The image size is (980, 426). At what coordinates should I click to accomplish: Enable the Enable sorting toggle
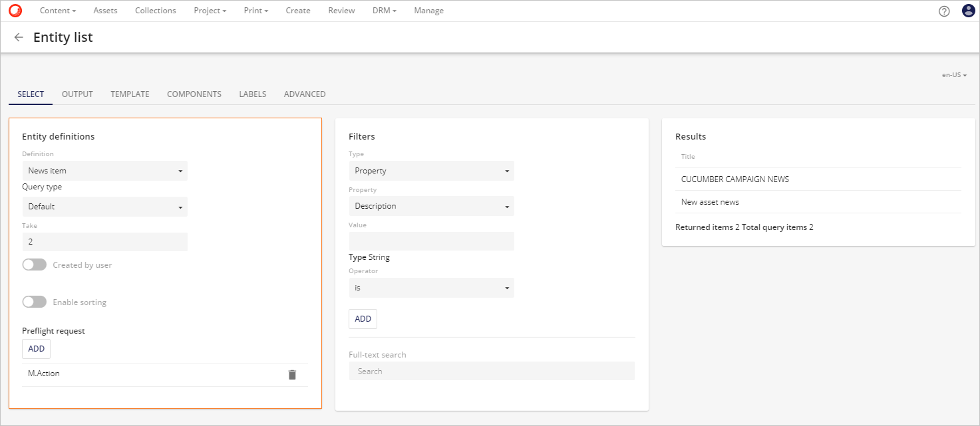pyautogui.click(x=35, y=302)
